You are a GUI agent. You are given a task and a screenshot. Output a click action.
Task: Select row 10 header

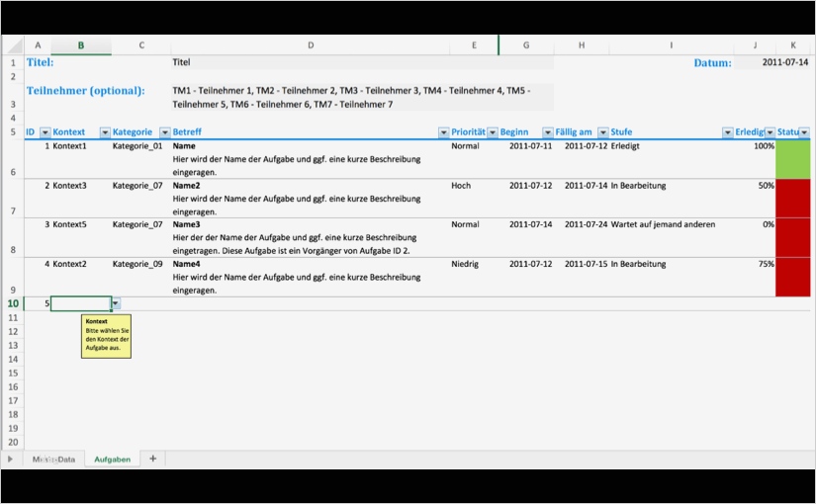pos(13,303)
